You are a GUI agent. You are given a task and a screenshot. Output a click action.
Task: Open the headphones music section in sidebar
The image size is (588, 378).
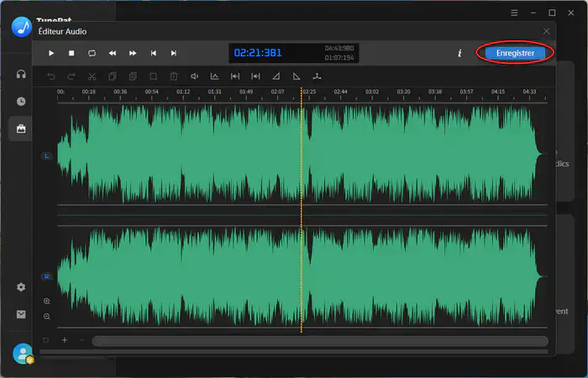click(21, 74)
